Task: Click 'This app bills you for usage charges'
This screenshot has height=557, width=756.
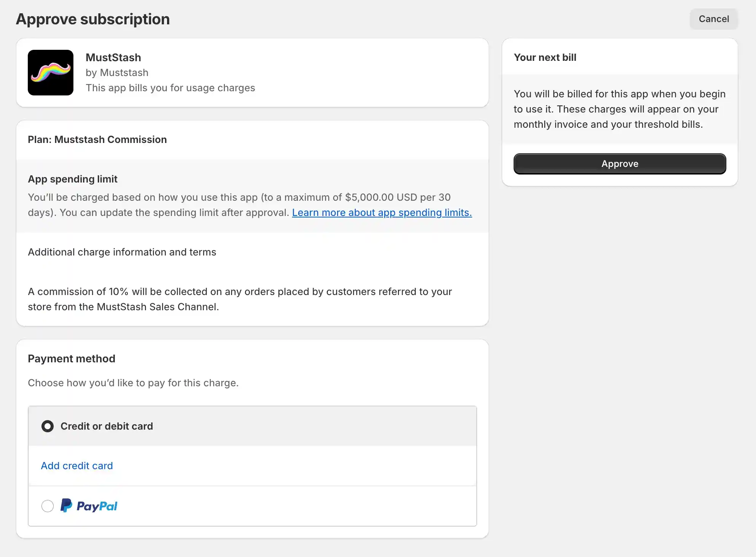Action: pos(170,88)
